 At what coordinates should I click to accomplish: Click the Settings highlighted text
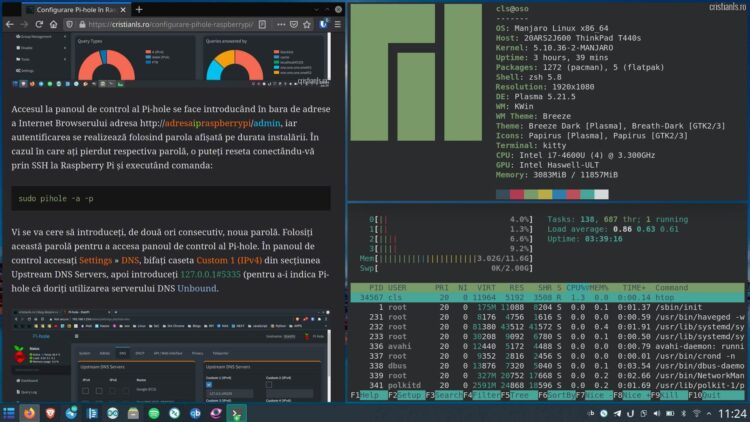pos(95,260)
